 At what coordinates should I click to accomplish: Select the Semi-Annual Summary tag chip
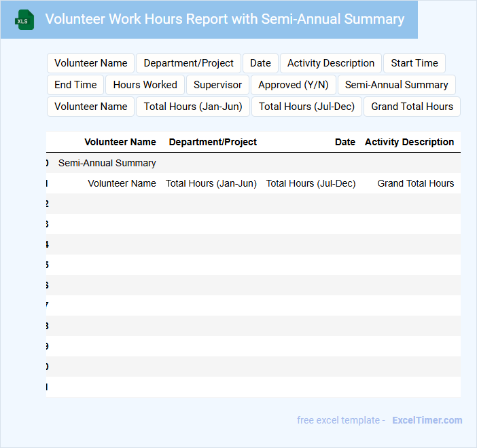(x=396, y=85)
